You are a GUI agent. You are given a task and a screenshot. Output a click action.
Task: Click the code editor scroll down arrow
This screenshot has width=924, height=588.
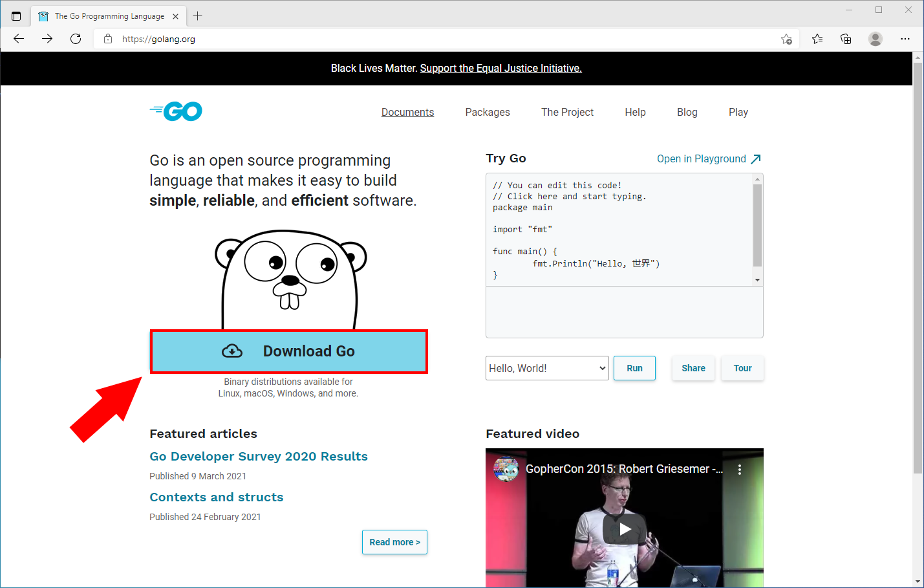(757, 280)
